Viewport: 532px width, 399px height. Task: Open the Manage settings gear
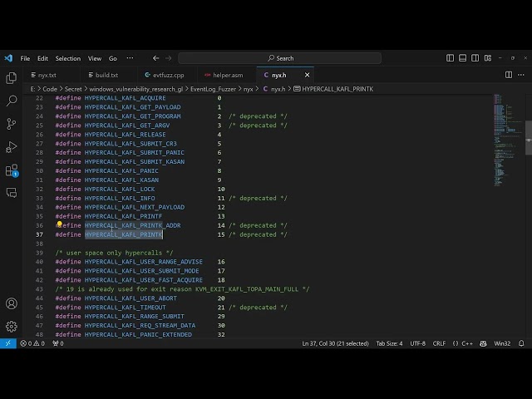coord(11,327)
